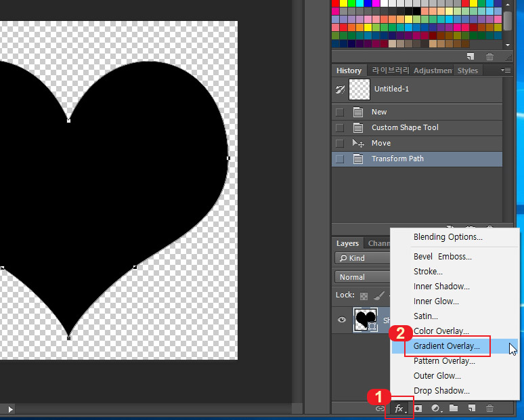Switch to the History tab
This screenshot has height=420, width=524.
coord(349,70)
